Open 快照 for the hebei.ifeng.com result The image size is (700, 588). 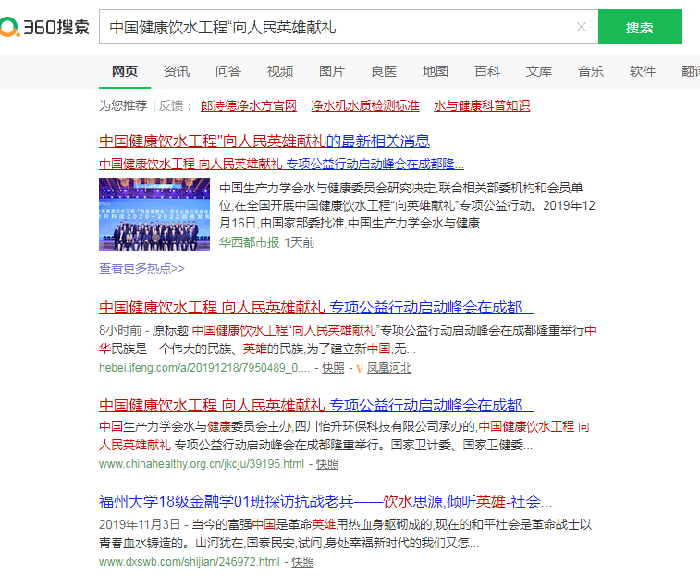coord(333,368)
